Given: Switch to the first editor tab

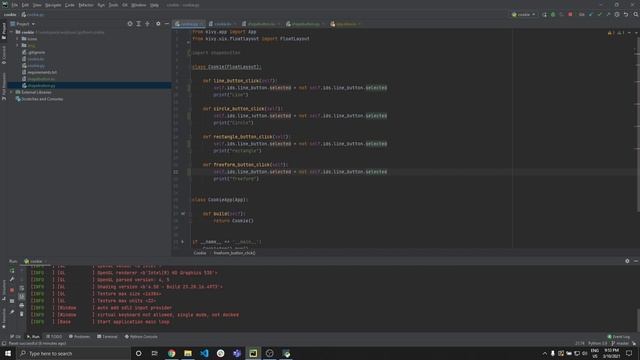Looking at the screenshot, I should (x=189, y=24).
